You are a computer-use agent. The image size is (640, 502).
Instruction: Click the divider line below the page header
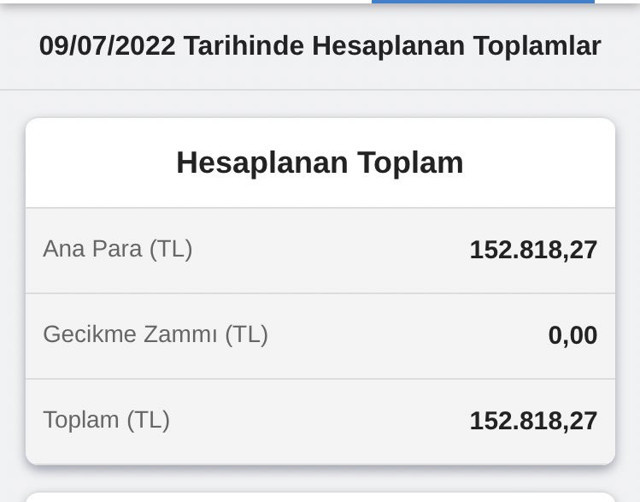[320, 90]
